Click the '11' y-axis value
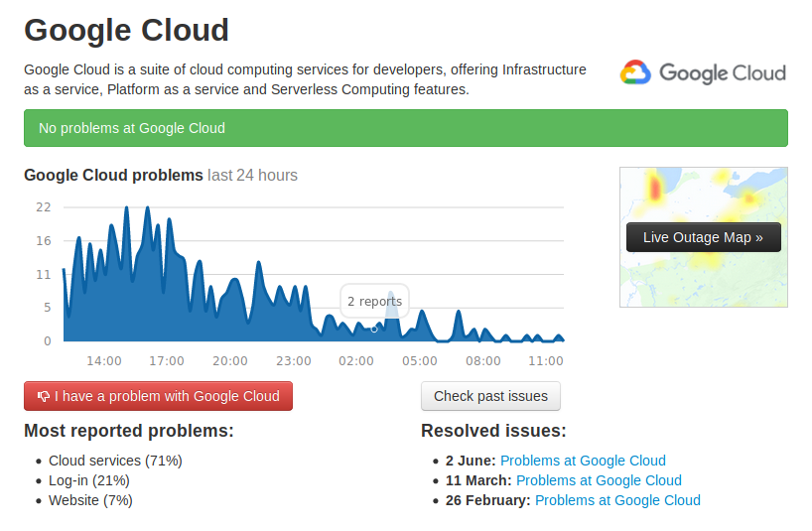 (x=44, y=275)
